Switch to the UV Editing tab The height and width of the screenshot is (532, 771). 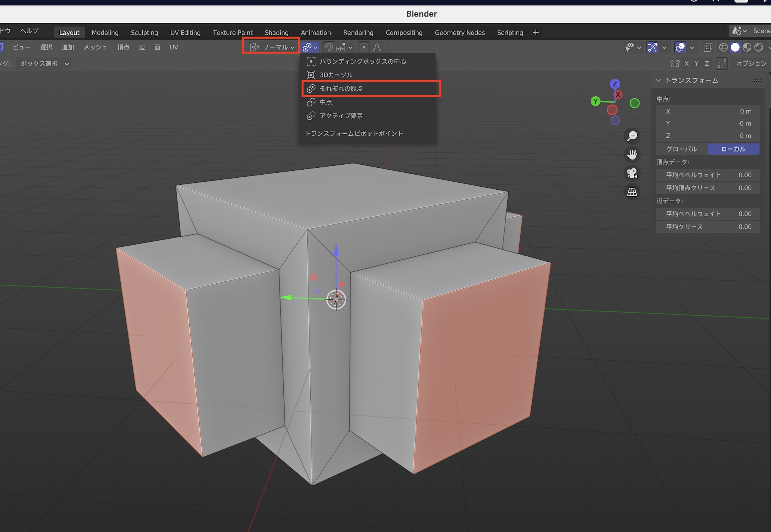tap(185, 33)
